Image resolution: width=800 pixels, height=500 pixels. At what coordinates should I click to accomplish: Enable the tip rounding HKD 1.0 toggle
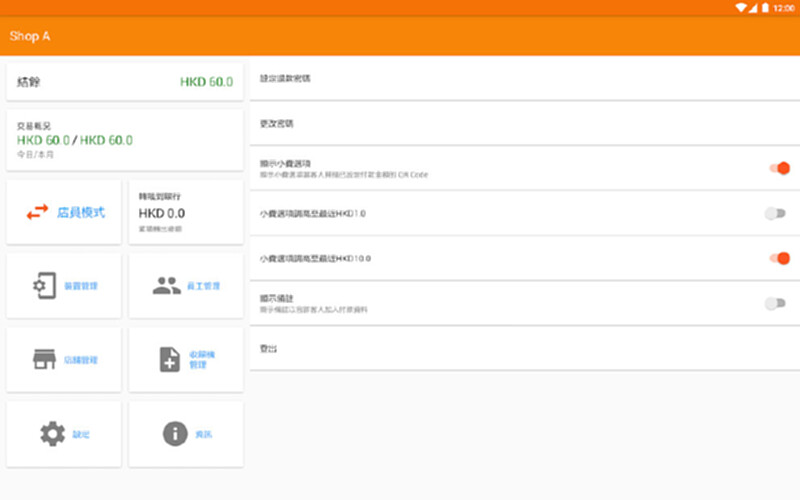tap(775, 213)
